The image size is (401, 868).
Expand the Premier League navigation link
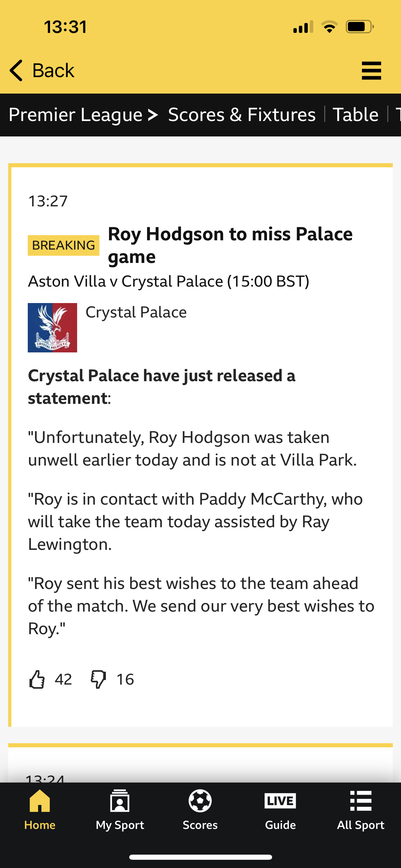coord(83,115)
